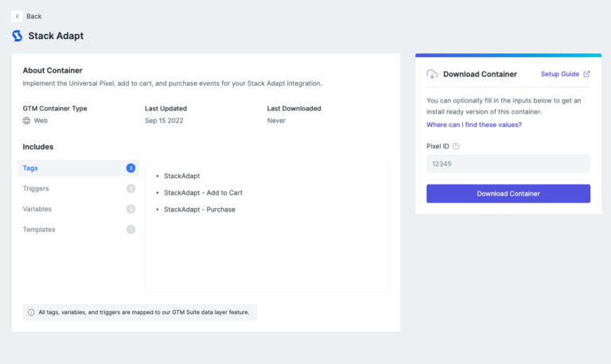
Task: Click the 'Web' container type value
Action: coord(41,121)
